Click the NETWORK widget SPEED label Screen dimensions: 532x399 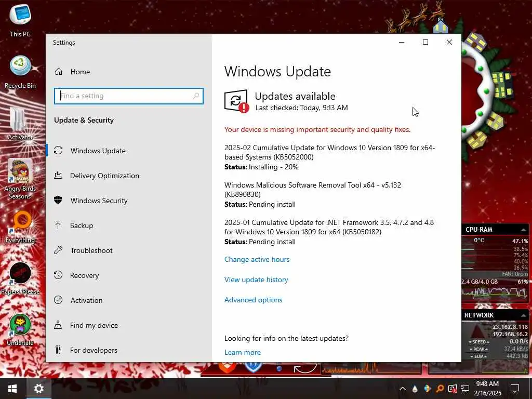[478, 342]
